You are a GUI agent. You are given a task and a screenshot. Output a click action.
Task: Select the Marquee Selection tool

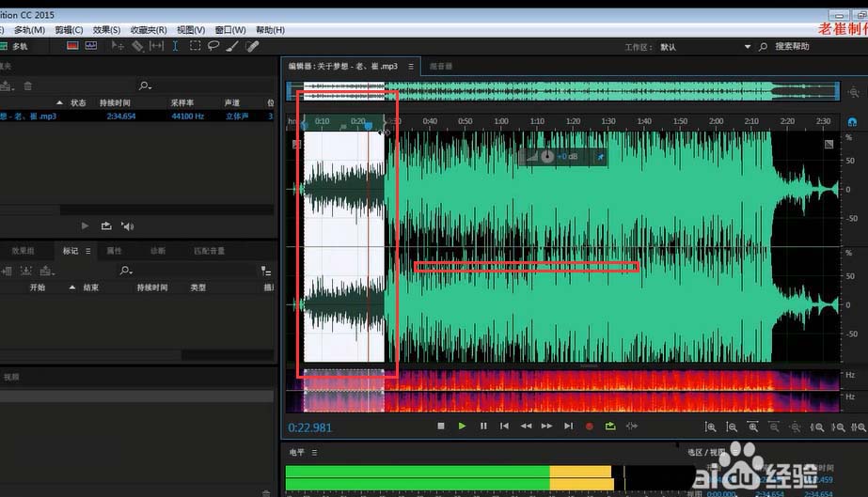coord(195,45)
